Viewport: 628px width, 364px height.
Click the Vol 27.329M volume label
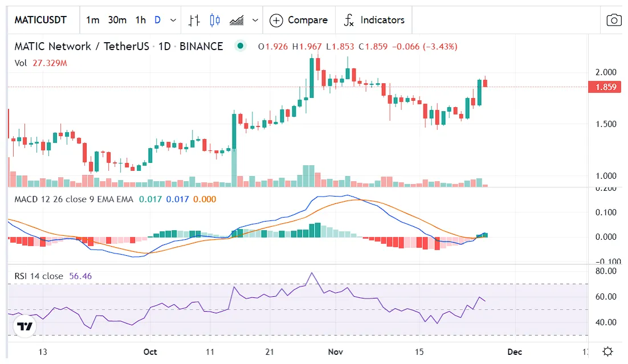tap(40, 63)
